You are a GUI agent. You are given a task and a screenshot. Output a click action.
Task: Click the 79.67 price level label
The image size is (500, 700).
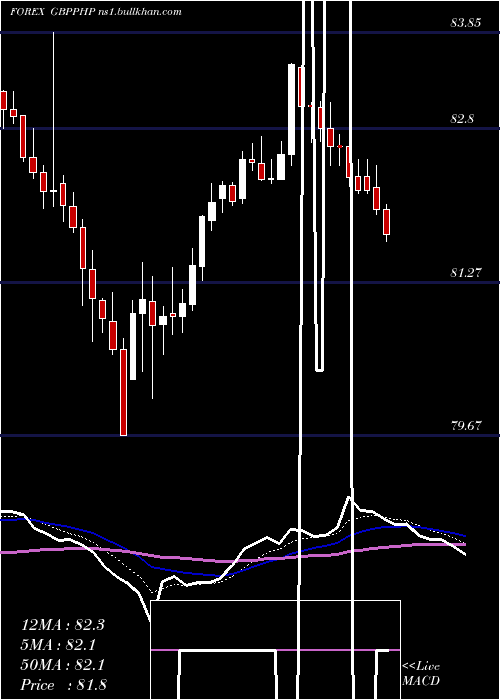coord(466,425)
